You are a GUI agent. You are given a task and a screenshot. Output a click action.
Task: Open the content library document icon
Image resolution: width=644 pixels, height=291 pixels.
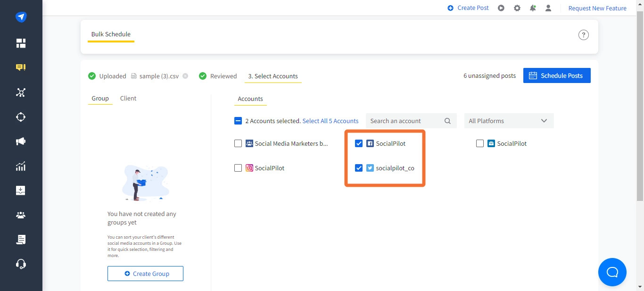(x=21, y=240)
